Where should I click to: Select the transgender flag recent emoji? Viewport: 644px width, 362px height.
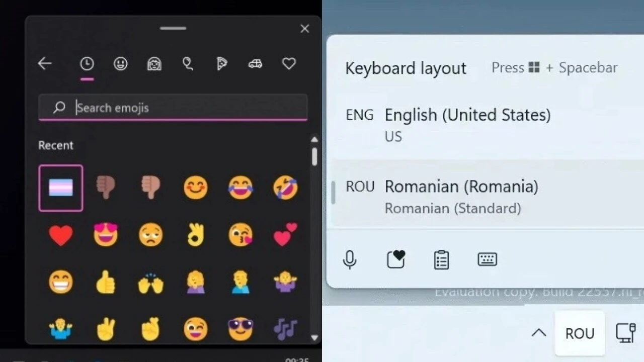coord(60,187)
